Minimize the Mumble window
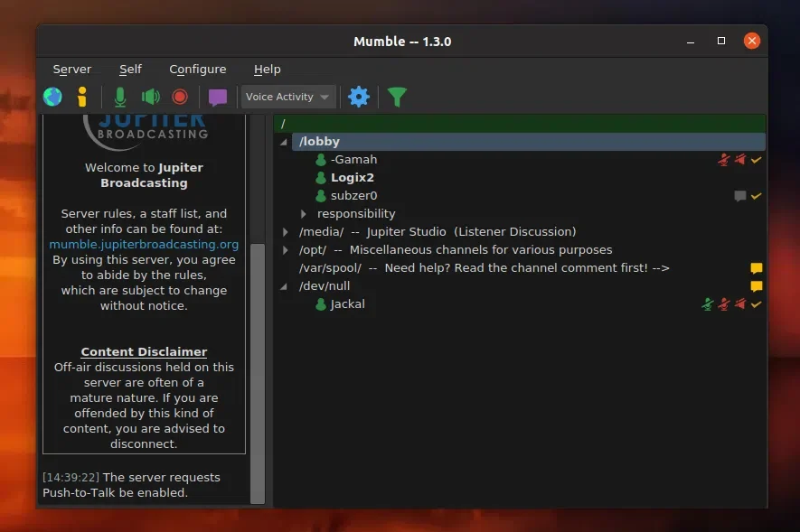 (x=691, y=42)
